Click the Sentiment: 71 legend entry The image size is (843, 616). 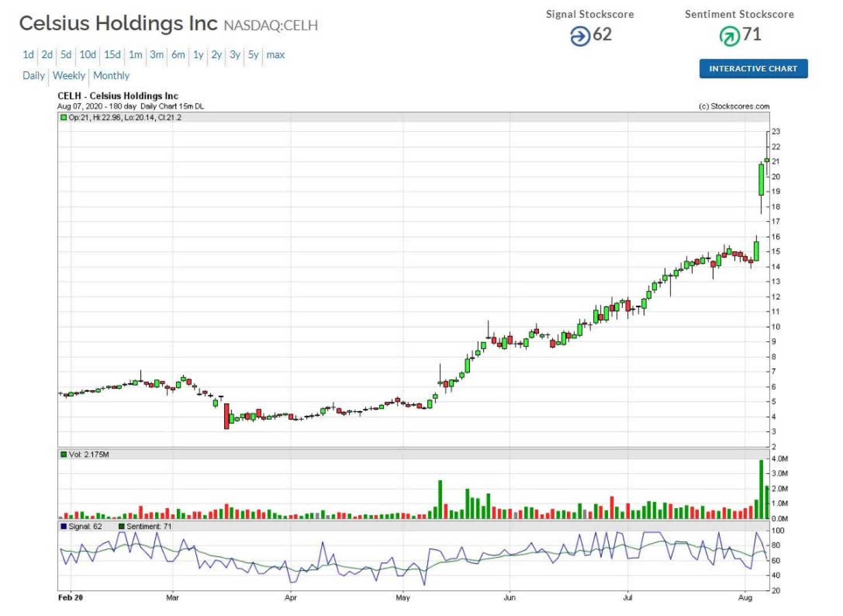[148, 526]
